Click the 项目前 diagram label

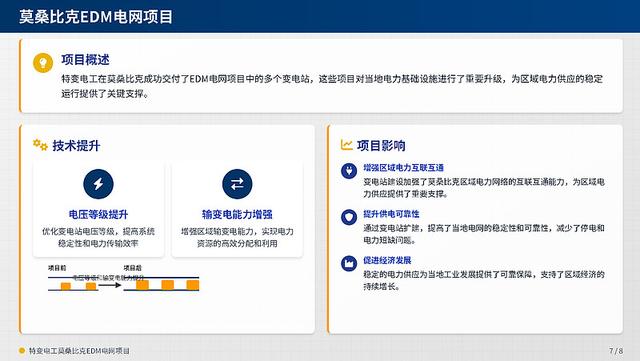click(x=57, y=268)
